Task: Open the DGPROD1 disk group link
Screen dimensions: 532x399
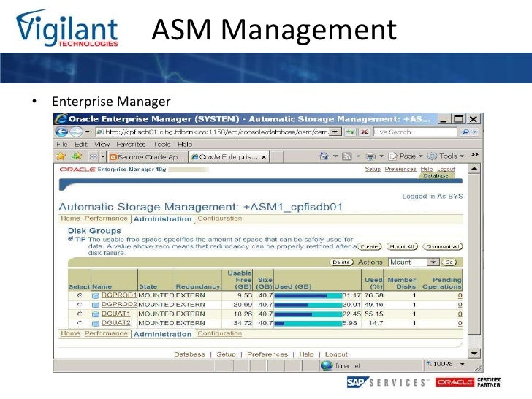Action: [119, 295]
